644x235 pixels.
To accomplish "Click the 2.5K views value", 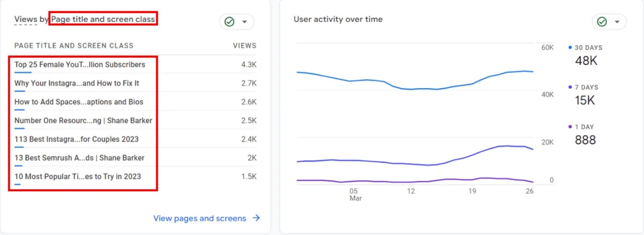I will click(x=249, y=121).
